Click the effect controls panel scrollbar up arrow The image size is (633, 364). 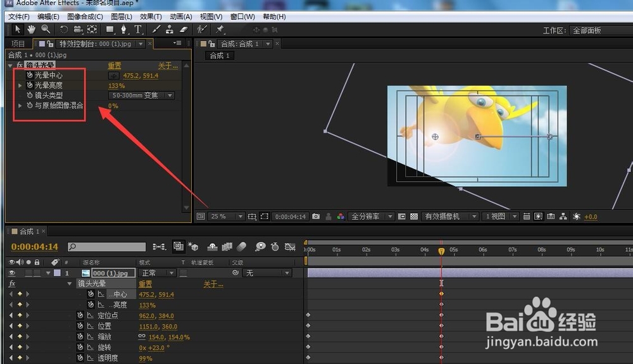[187, 65]
